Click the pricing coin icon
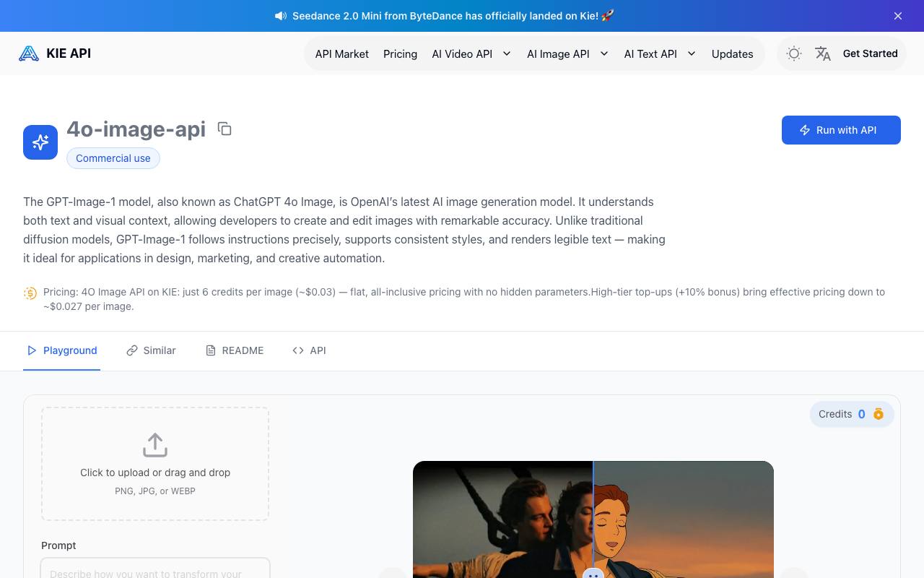This screenshot has height=578, width=924. (30, 293)
